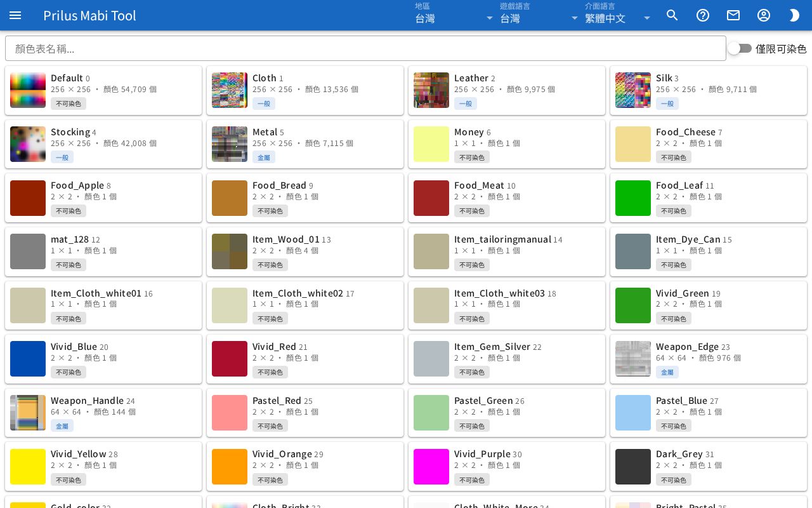Image resolution: width=812 pixels, height=508 pixels.
Task: Open the 介面語言 dropdown
Action: coord(619,14)
